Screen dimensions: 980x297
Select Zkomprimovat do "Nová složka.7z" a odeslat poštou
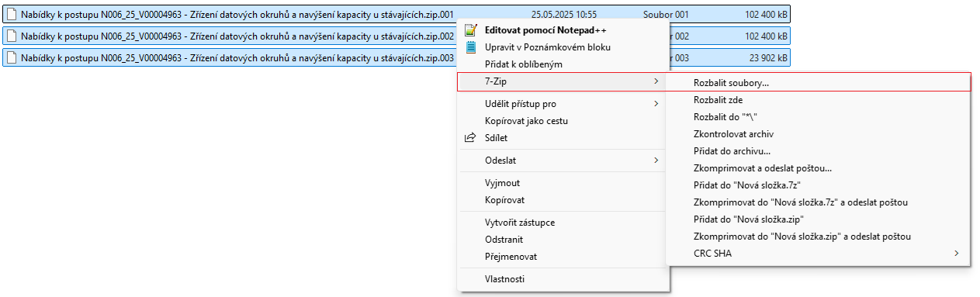[818, 202]
